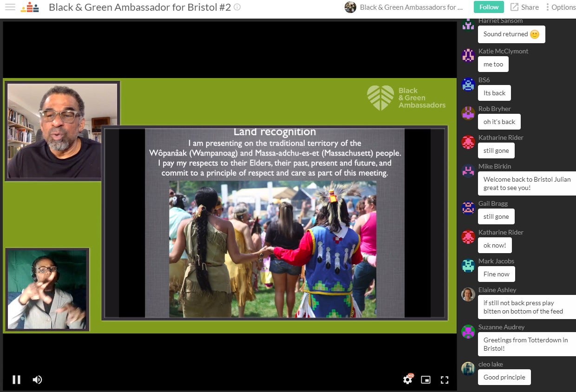Click Katie McClymont's chat avatar
The width and height of the screenshot is (576, 392).
468,55
